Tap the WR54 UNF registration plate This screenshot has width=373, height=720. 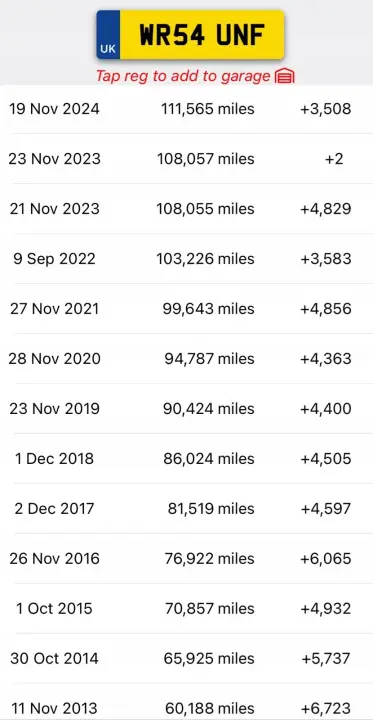click(190, 35)
